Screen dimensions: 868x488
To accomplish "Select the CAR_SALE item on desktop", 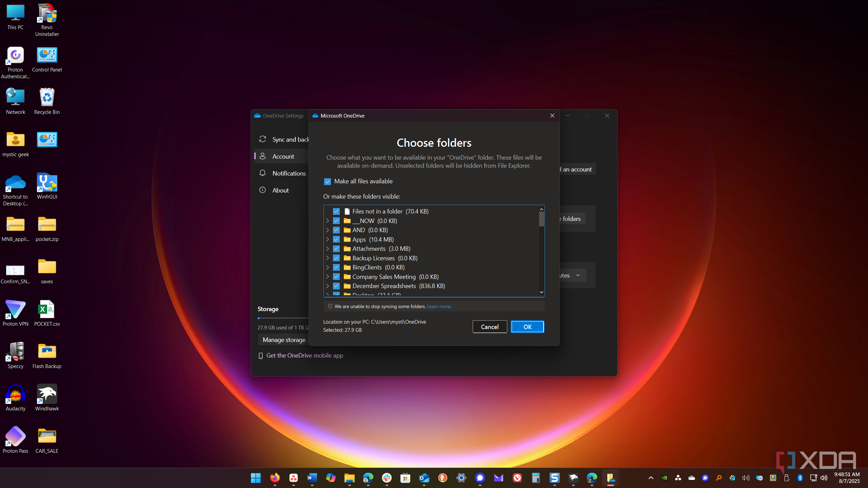I will pyautogui.click(x=47, y=441).
